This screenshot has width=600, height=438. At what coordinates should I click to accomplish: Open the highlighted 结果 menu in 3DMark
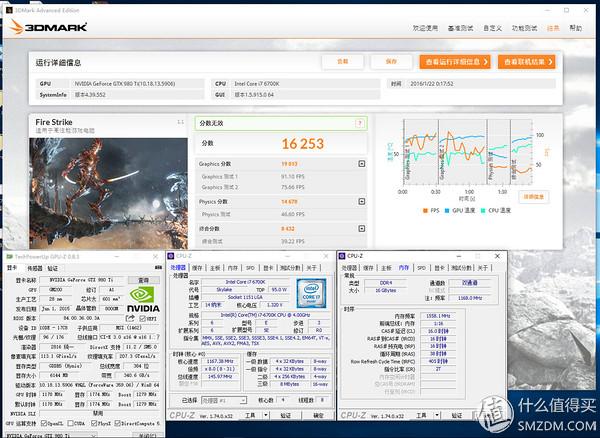click(x=553, y=28)
